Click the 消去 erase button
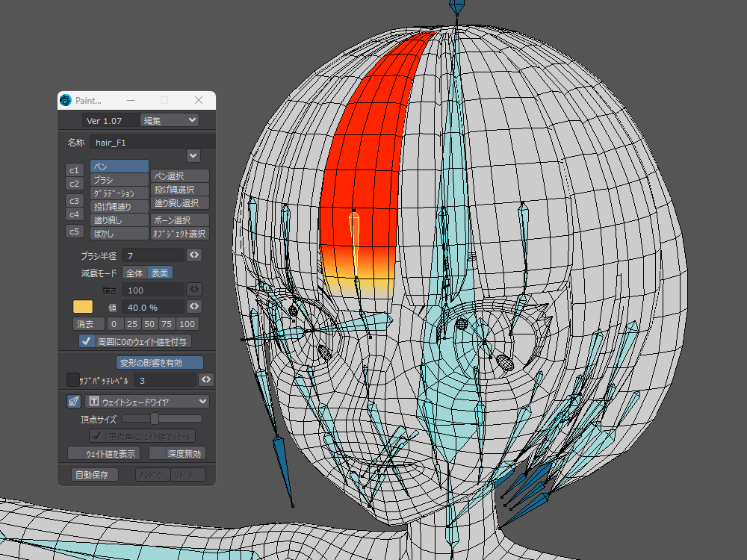 pyautogui.click(x=88, y=324)
